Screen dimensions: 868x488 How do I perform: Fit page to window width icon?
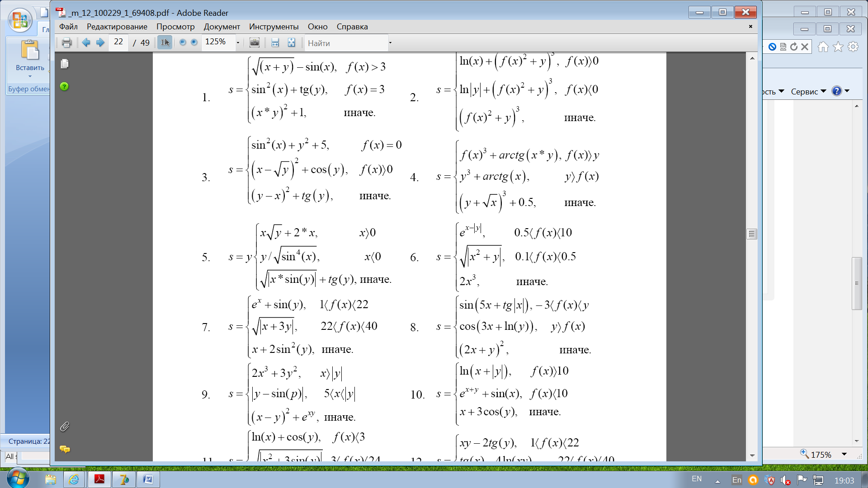point(275,42)
